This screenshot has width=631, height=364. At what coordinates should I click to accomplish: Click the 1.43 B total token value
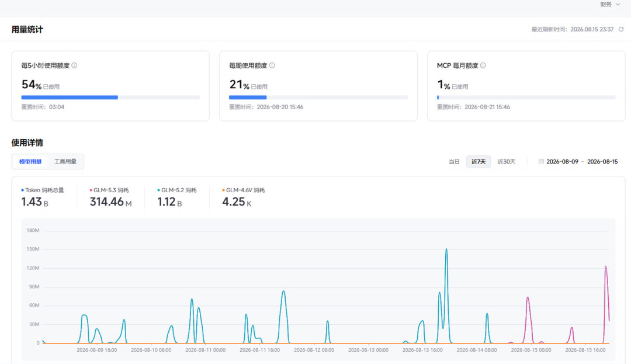[x=34, y=202]
